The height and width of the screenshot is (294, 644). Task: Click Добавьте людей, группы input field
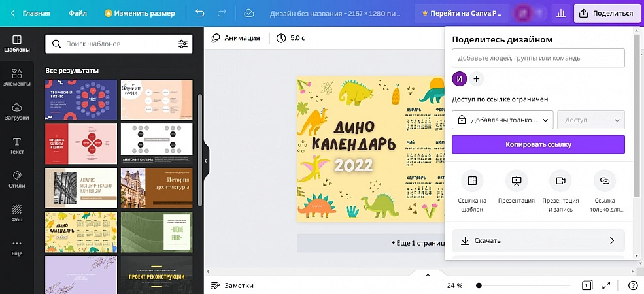tap(539, 58)
